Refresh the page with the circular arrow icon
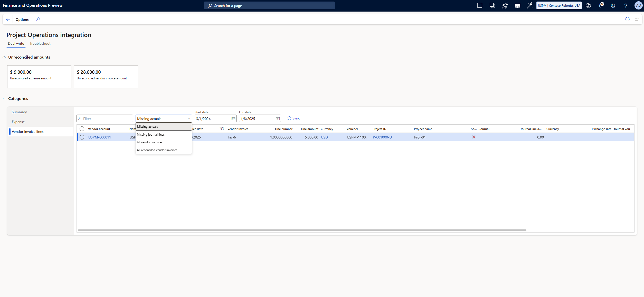 click(627, 19)
